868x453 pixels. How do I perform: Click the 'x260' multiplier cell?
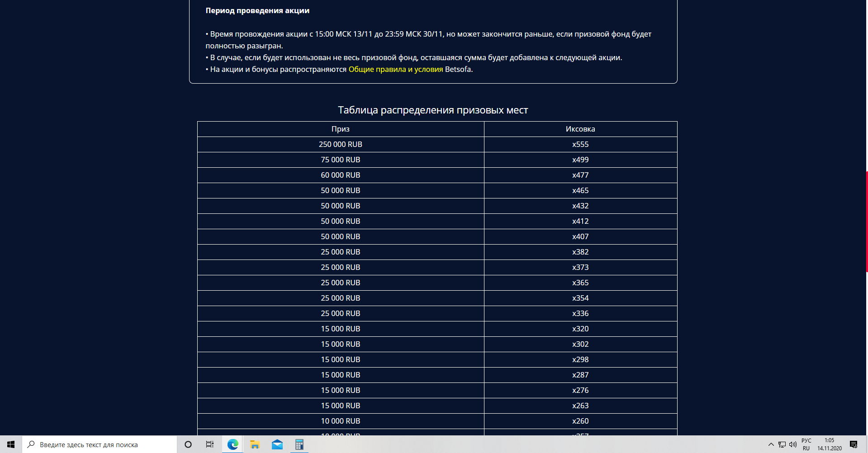pyautogui.click(x=580, y=421)
